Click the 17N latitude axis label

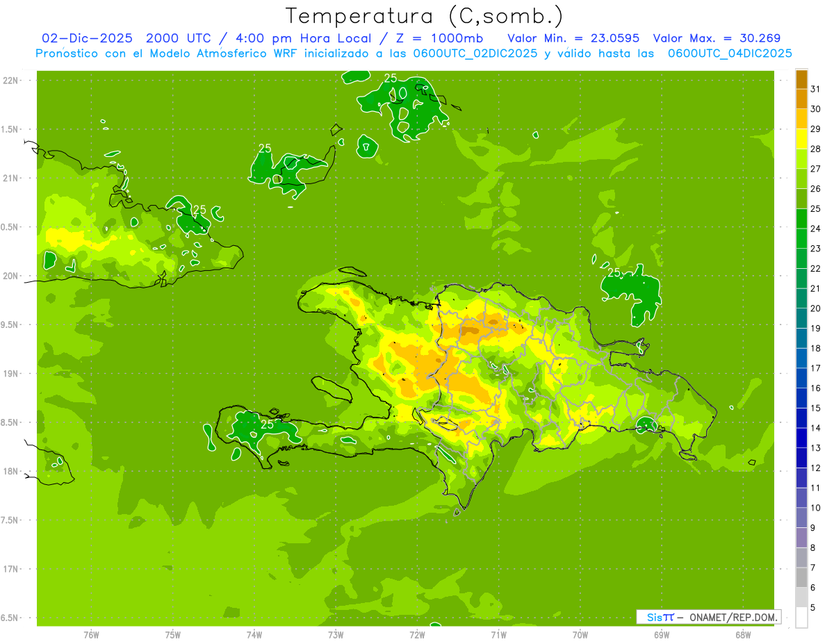(x=11, y=569)
